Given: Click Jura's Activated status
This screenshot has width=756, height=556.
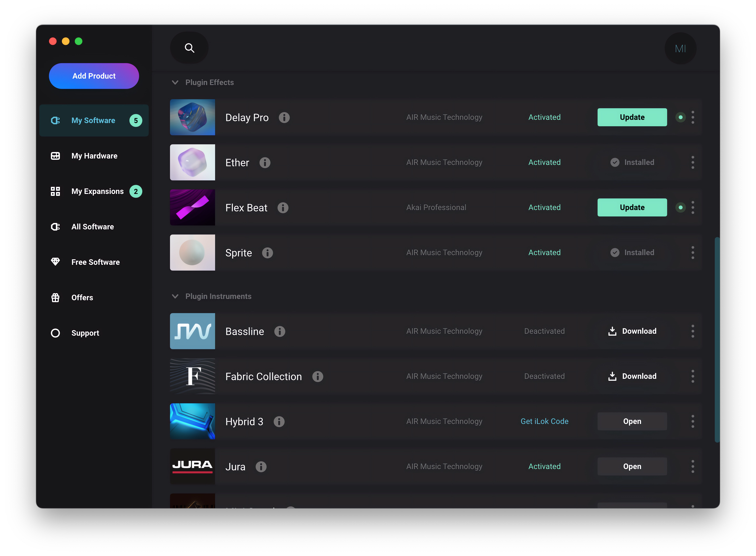Looking at the screenshot, I should tap(544, 467).
